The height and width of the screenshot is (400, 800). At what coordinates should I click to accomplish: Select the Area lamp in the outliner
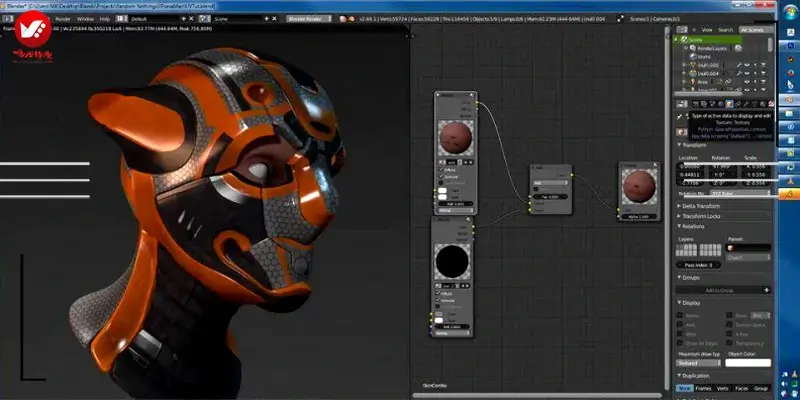pos(703,82)
